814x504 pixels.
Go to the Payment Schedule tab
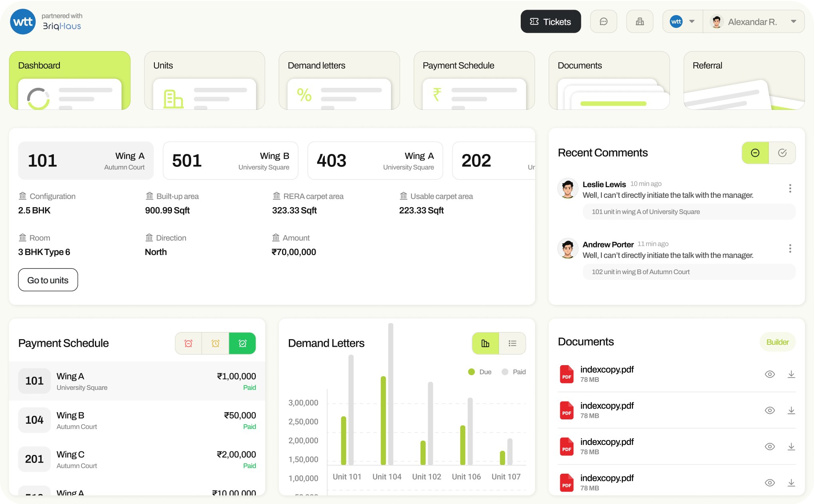tap(474, 80)
